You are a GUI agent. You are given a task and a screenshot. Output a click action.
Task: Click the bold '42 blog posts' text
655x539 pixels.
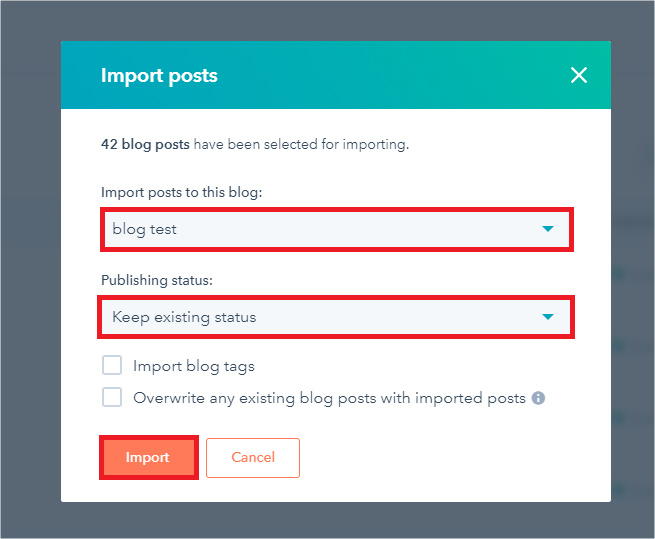click(145, 144)
